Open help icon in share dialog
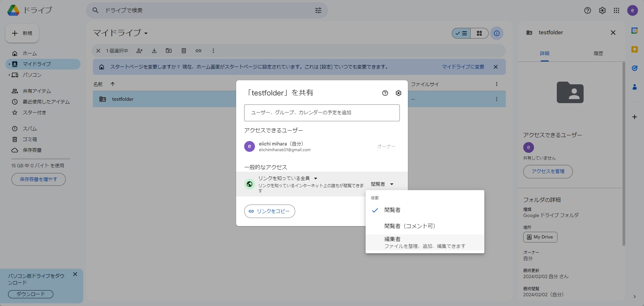The width and height of the screenshot is (644, 306). pos(385,93)
